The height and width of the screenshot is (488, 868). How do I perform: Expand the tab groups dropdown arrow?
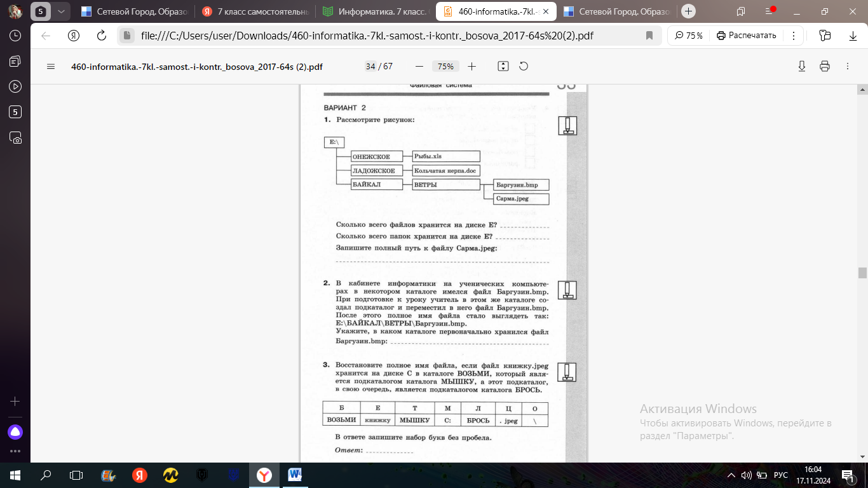click(x=60, y=11)
